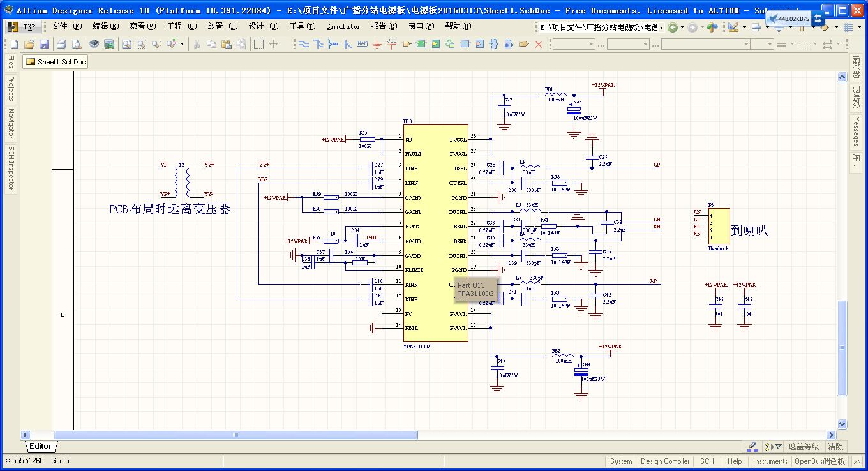The width and height of the screenshot is (868, 471).
Task: Create a new document with the blank page icon
Action: 14,44
